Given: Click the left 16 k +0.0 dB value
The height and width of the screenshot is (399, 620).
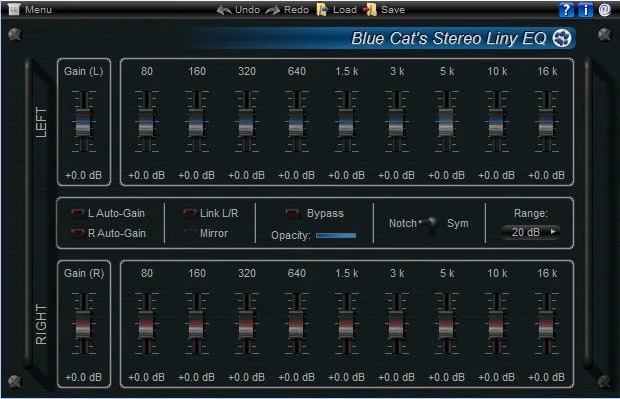Looking at the screenshot, I should coord(546,175).
